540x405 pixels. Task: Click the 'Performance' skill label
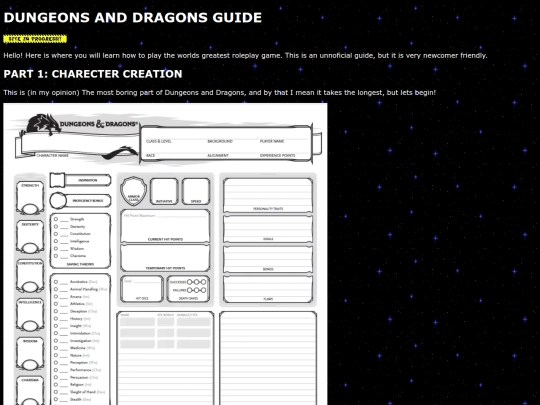(x=81, y=370)
